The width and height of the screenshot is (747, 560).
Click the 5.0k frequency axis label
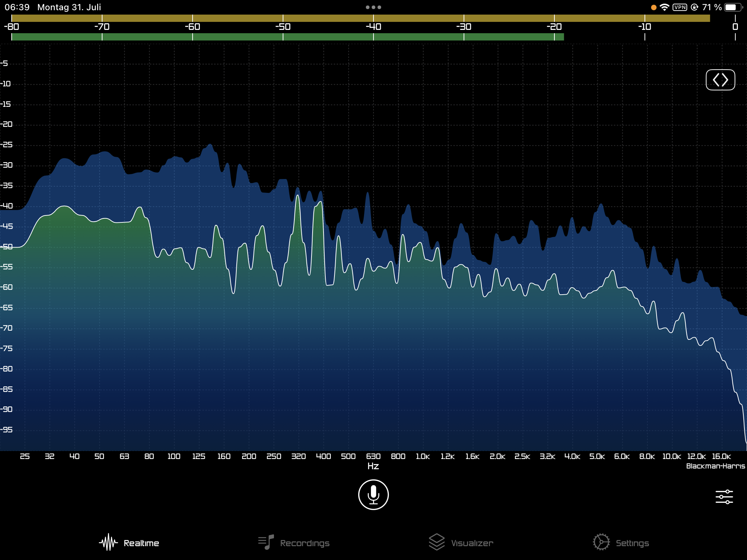coord(597,456)
